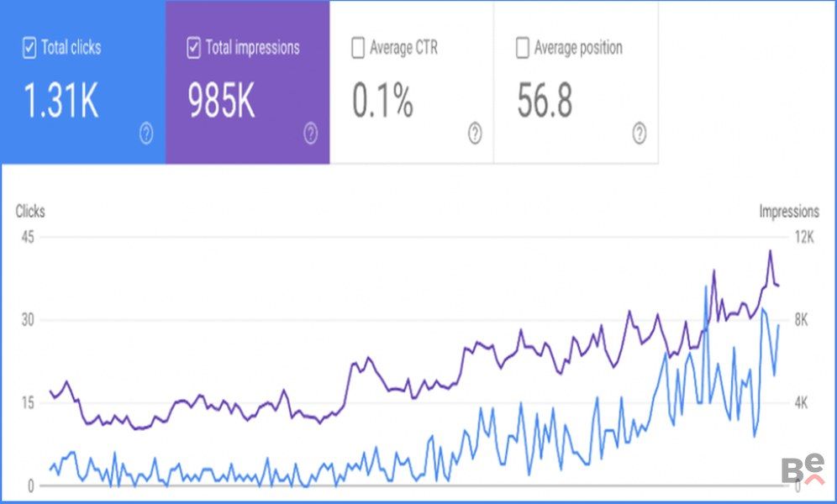Click the Total impressions label text
This screenshot has width=837, height=504.
click(x=250, y=48)
